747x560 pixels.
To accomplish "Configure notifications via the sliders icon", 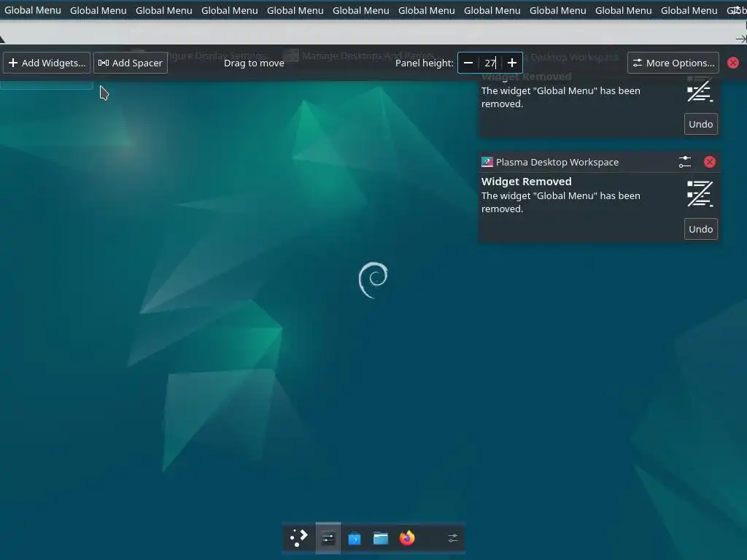I will pos(684,162).
